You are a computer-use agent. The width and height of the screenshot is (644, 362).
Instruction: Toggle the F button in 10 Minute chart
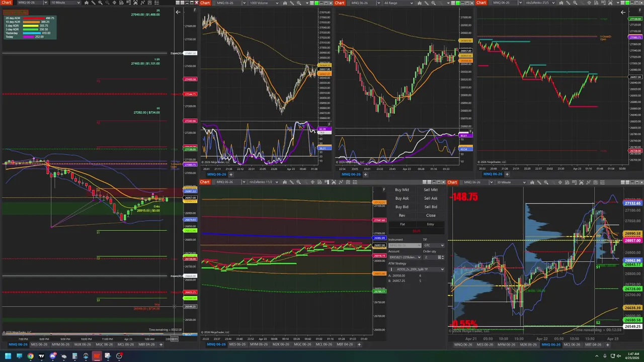195,10
